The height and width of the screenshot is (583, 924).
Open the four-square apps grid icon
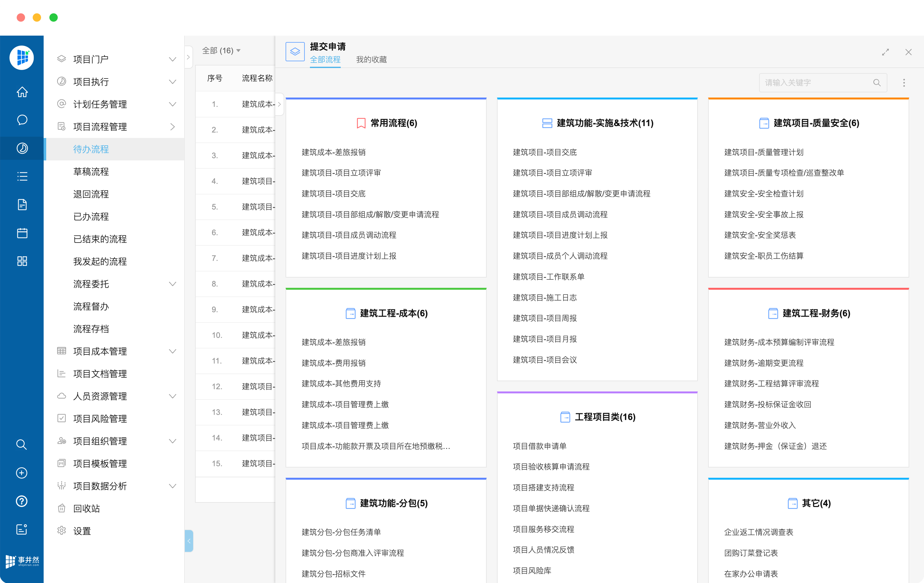22,261
